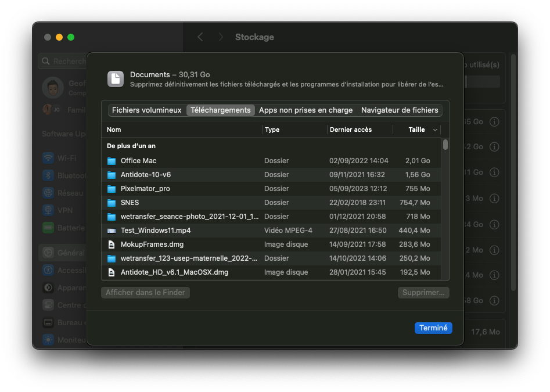This screenshot has height=392, width=550.
Task: Click the "17,6 Mo" value in Stockage window
Action: point(485,332)
